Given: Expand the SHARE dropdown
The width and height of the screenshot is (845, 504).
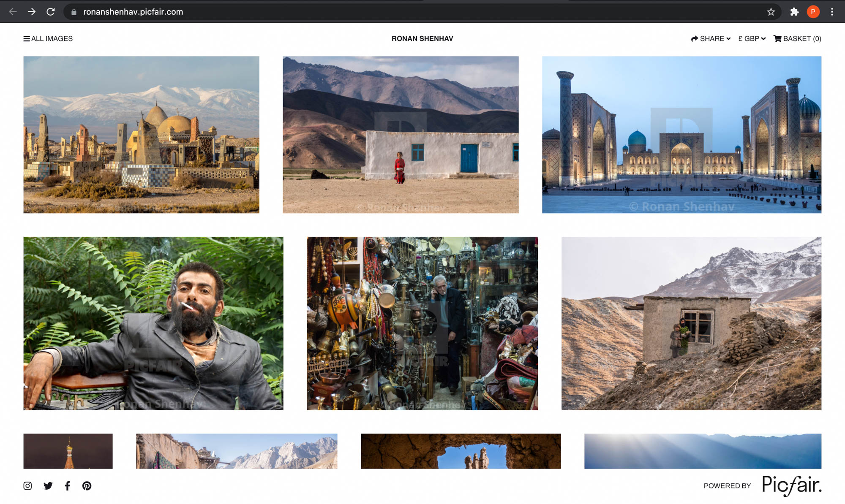Looking at the screenshot, I should pyautogui.click(x=714, y=38).
